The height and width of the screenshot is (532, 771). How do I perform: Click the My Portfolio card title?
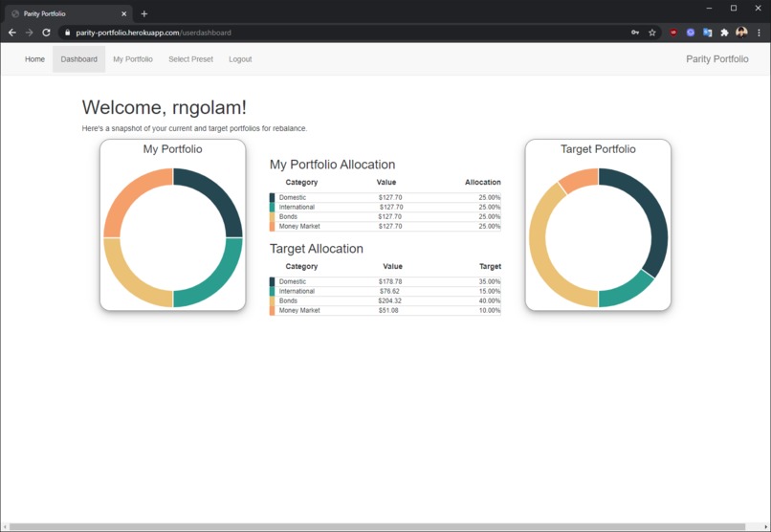click(172, 149)
